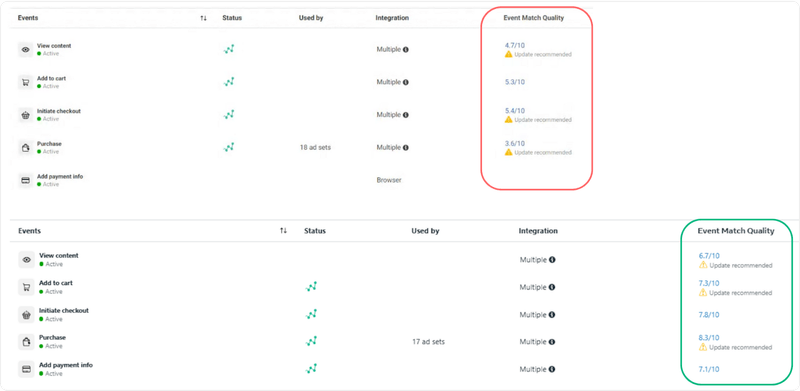The height and width of the screenshot is (391, 800).
Task: Click the warning triangle under the 4.7/10 score
Action: click(508, 54)
